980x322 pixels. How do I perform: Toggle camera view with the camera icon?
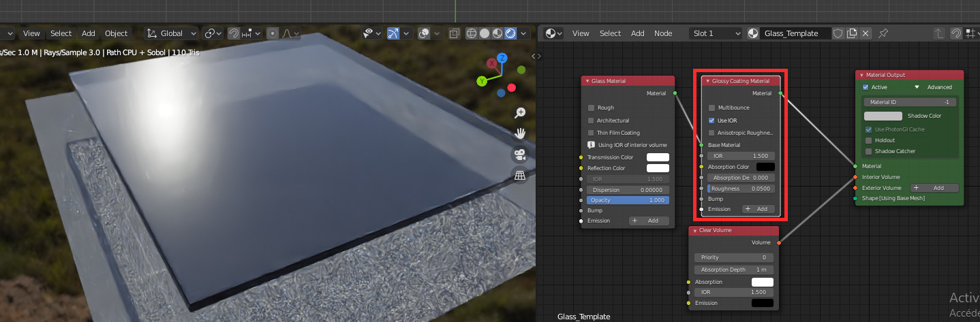(x=520, y=155)
